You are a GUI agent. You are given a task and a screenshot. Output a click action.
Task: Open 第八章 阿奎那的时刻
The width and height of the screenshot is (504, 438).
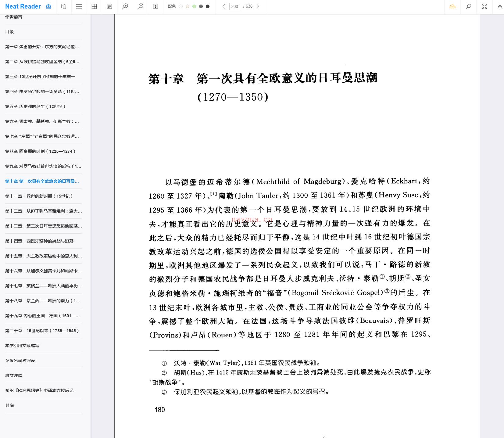[43, 151]
